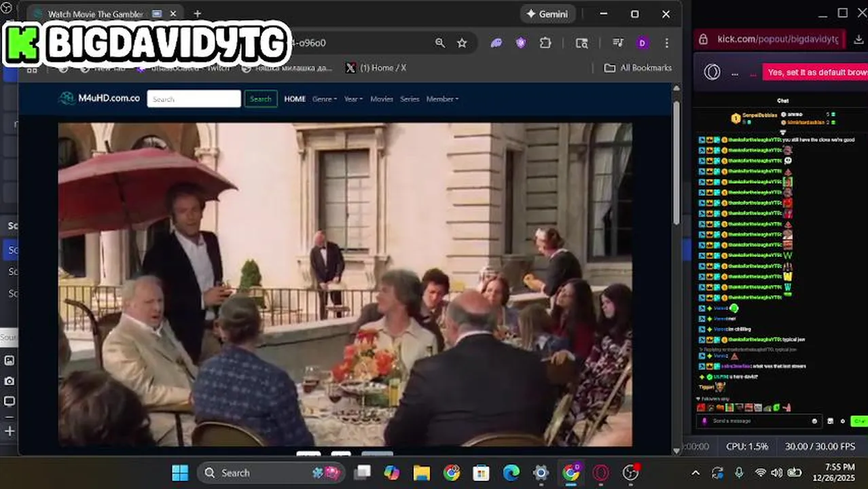The height and width of the screenshot is (489, 868).
Task: Click the kick.com popout address bar
Action: (x=777, y=39)
